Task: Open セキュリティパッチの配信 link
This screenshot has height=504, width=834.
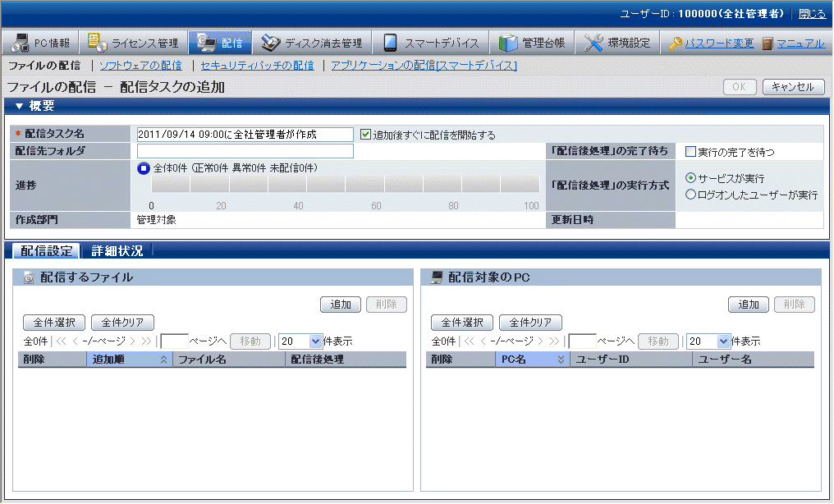Action: click(258, 66)
